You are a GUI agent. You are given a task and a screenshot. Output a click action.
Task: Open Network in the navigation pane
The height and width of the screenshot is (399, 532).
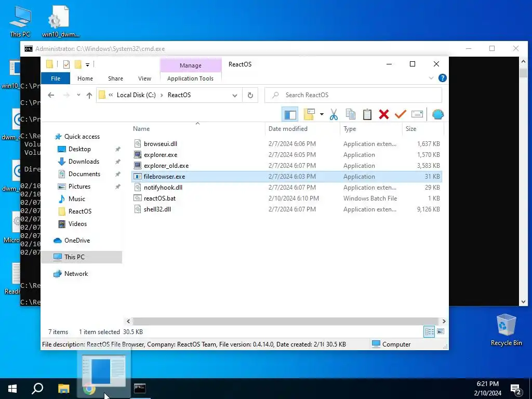(76, 273)
